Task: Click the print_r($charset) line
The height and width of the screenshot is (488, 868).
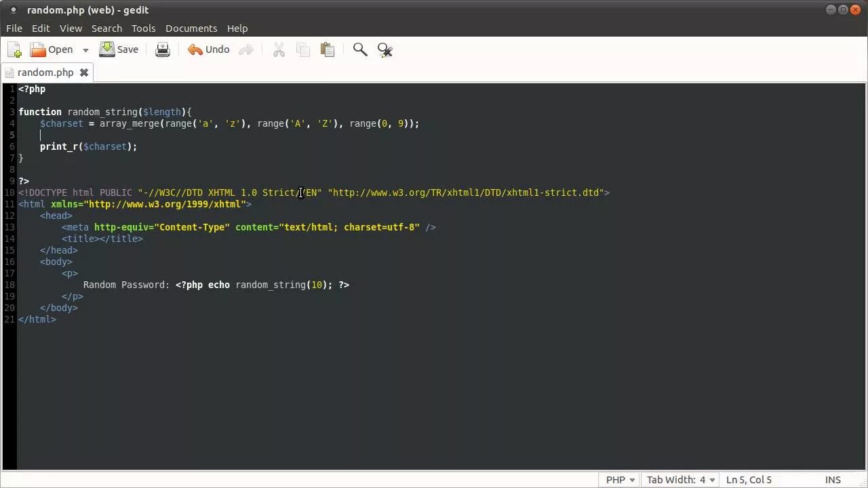Action: coord(88,146)
